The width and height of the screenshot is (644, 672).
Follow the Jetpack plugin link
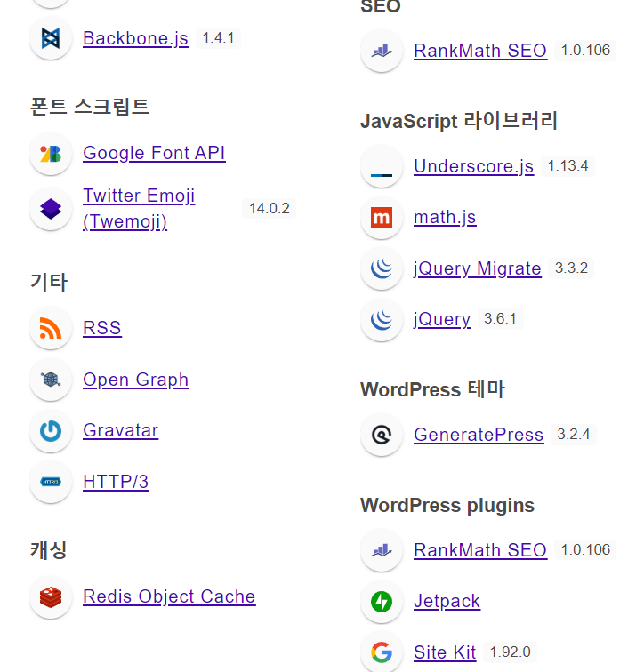[447, 601]
